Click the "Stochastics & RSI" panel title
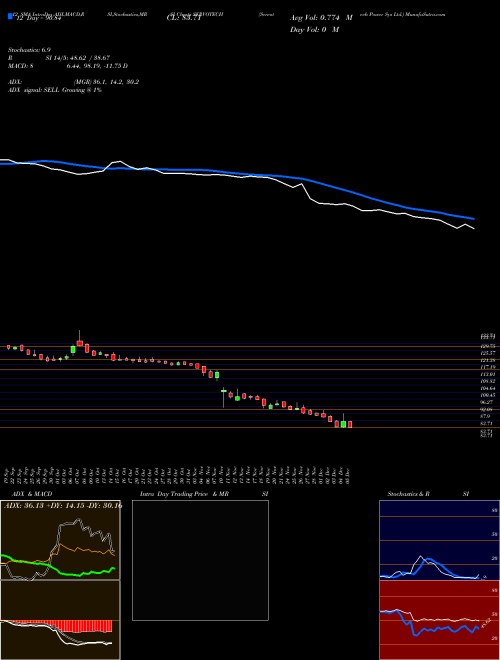This screenshot has width=500, height=660. click(428, 494)
